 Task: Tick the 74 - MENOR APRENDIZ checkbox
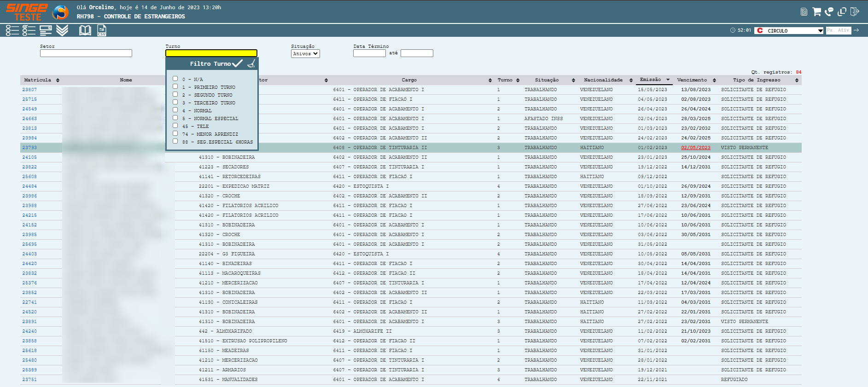click(x=175, y=133)
